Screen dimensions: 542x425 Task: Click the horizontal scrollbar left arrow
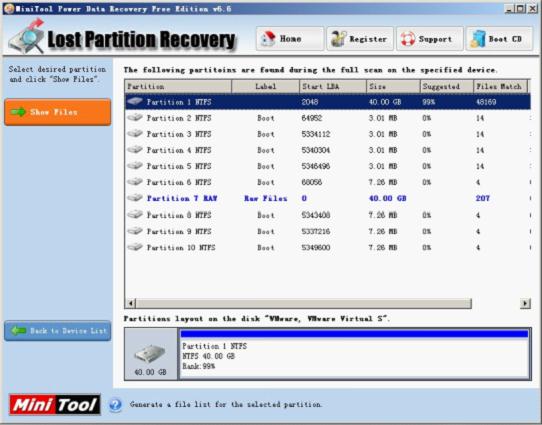click(x=130, y=303)
